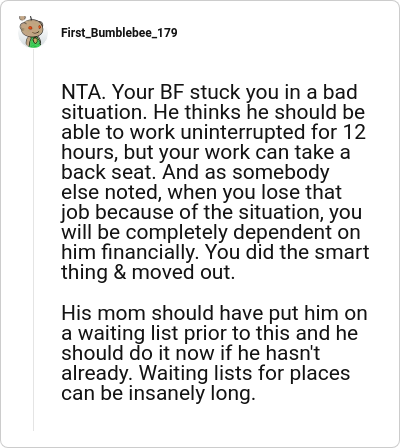This screenshot has height=448, width=400.
Task: Click the line "already. Waiting lists for places"
Action: point(206,373)
